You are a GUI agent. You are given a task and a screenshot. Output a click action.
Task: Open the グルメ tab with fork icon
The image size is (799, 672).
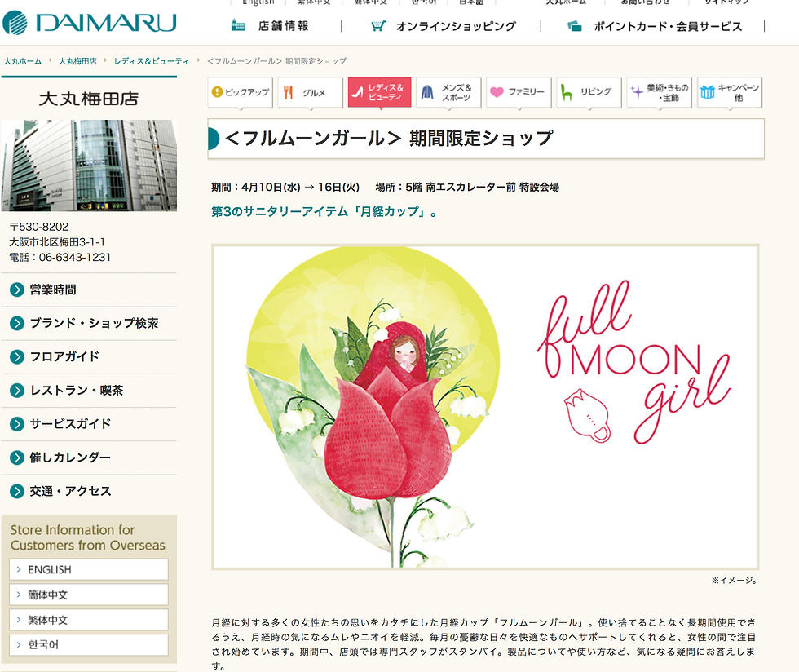pyautogui.click(x=311, y=92)
